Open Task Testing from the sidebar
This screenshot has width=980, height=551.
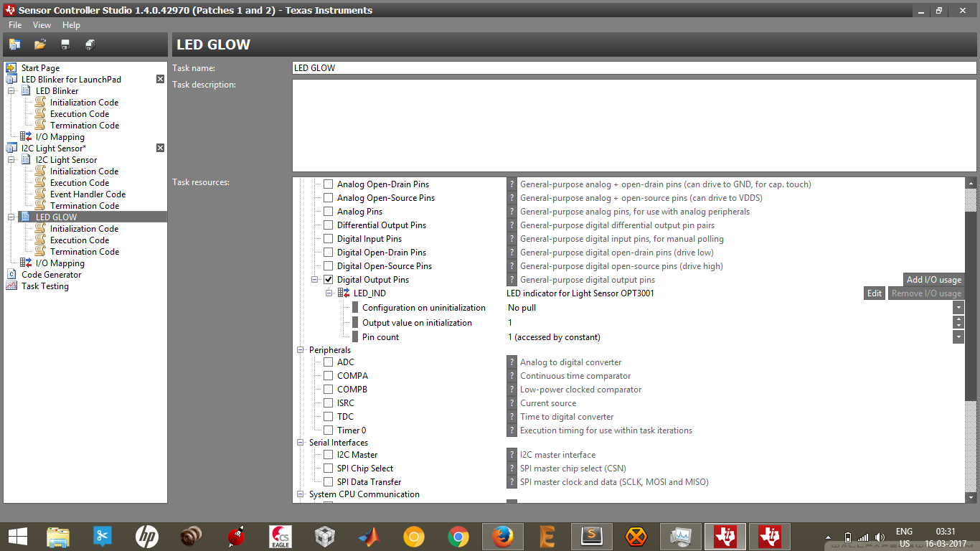click(43, 286)
